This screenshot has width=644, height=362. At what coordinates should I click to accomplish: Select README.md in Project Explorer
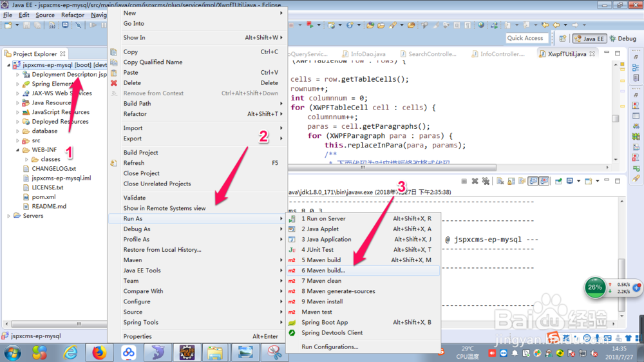49,206
